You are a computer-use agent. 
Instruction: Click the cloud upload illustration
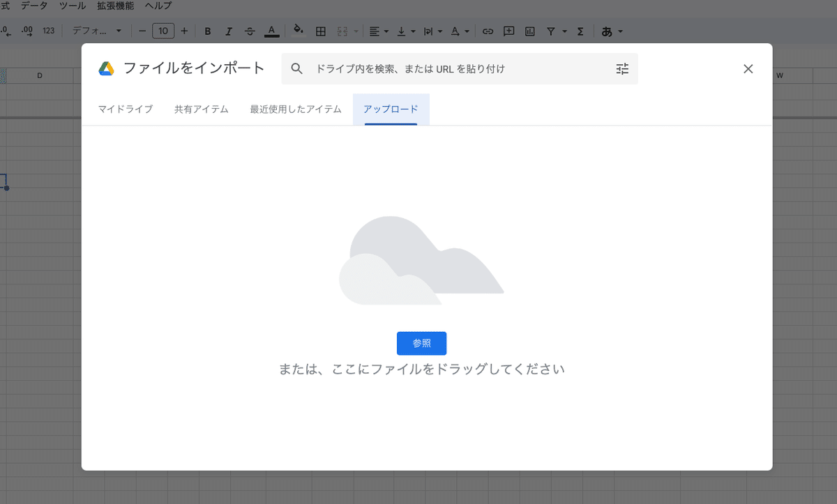(421, 261)
